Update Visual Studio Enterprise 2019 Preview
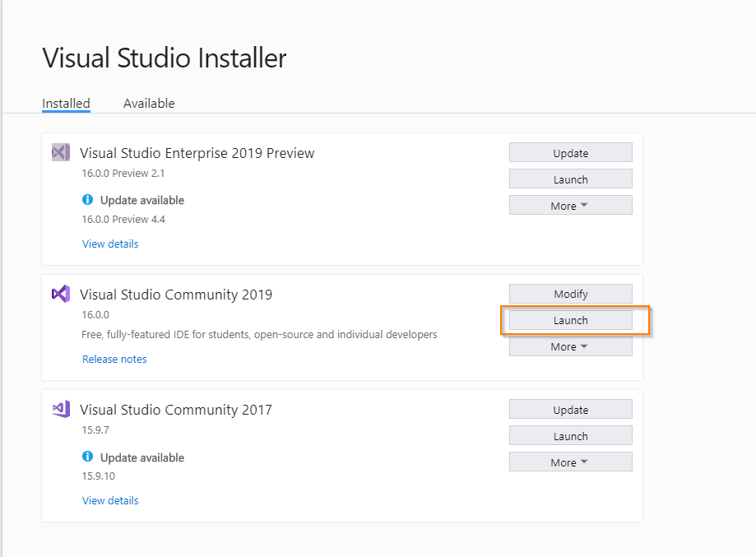The height and width of the screenshot is (557, 756). [x=570, y=153]
